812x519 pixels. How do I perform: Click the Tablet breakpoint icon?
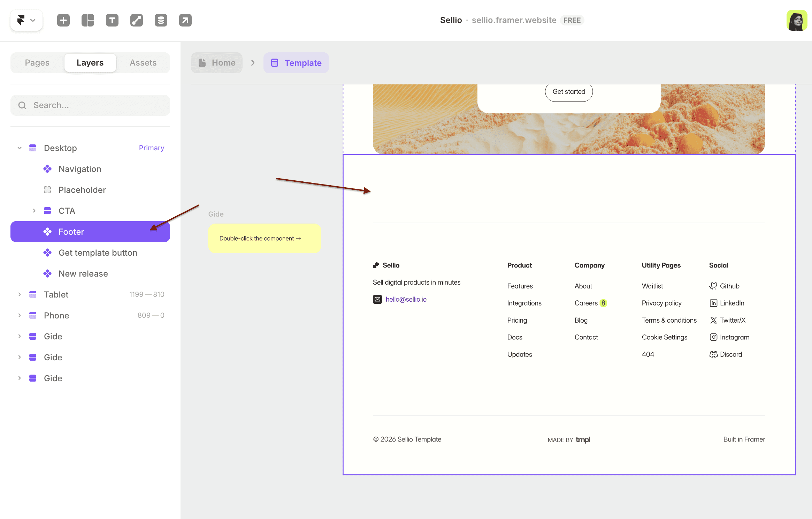(33, 294)
